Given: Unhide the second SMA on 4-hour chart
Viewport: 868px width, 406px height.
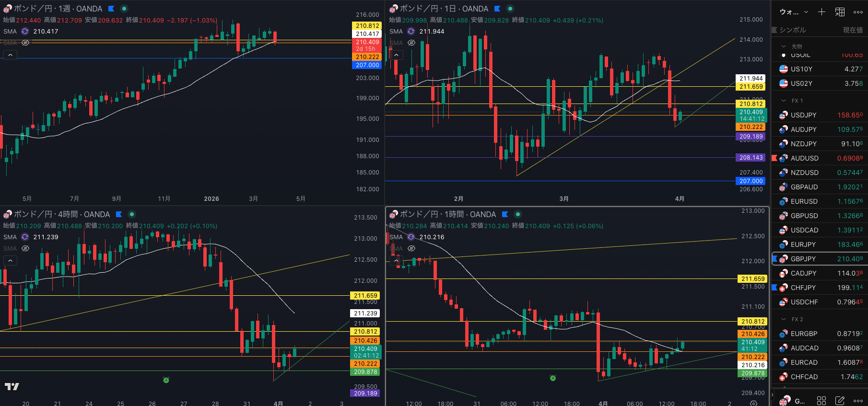Looking at the screenshot, I should (x=25, y=248).
